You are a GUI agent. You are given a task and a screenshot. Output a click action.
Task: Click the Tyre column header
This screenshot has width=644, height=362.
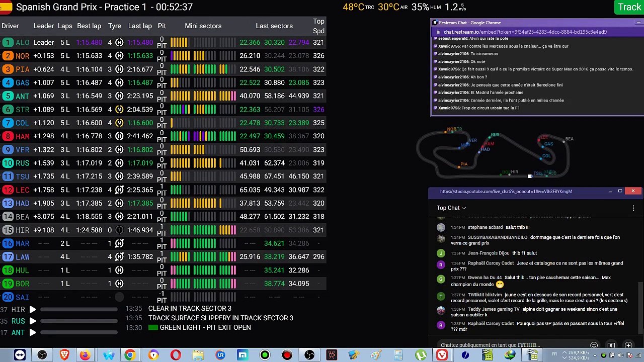[x=114, y=26]
